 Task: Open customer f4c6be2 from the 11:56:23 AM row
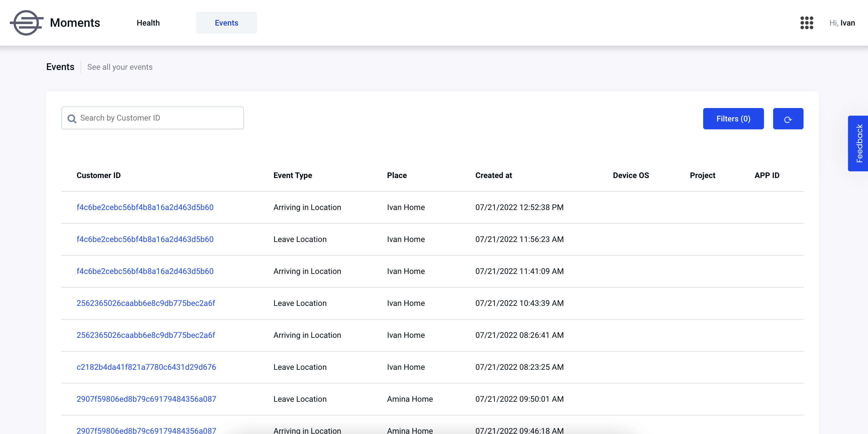point(145,239)
